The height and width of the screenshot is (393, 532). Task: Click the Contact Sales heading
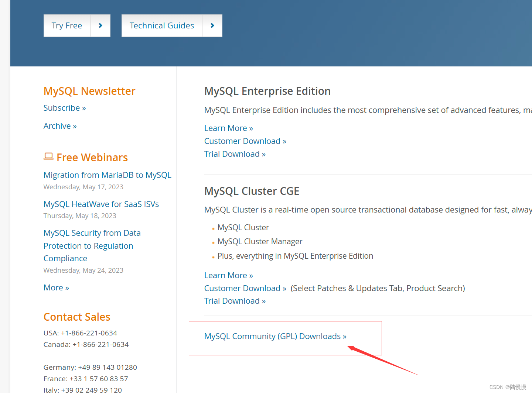tap(77, 317)
